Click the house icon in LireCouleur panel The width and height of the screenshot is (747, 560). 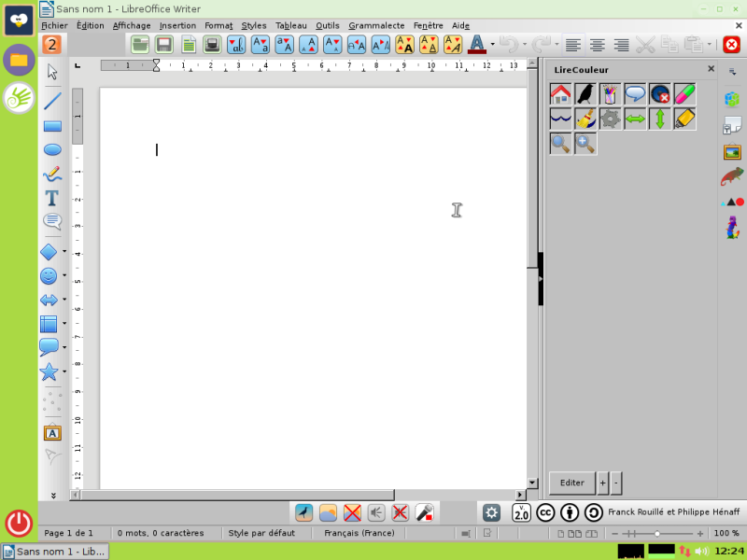[x=561, y=94]
